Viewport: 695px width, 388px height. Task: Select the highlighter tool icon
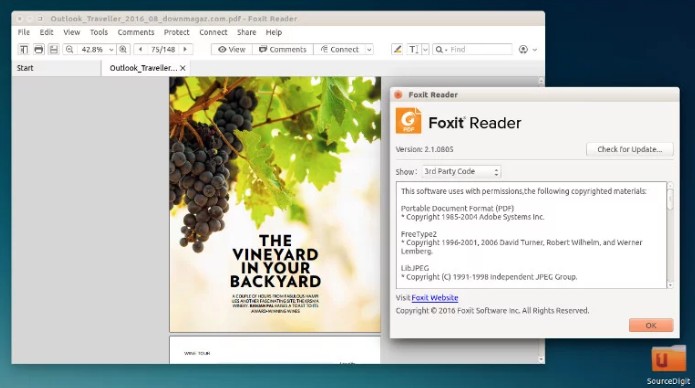click(x=397, y=49)
